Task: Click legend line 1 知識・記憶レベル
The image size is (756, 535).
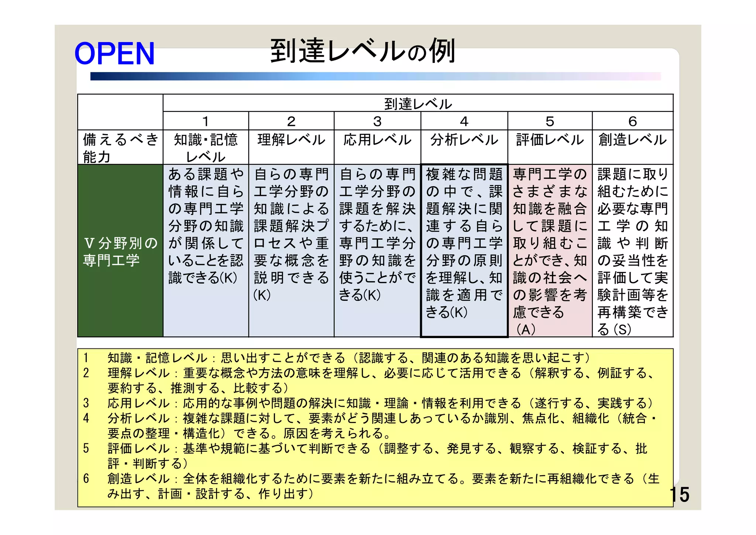Action: [337, 358]
